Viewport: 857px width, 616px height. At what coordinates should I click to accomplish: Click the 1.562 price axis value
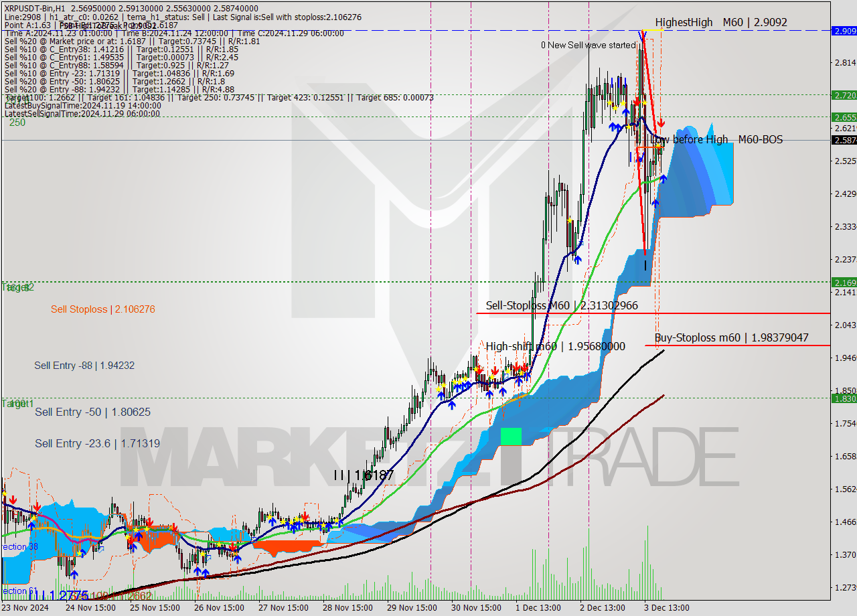(x=845, y=489)
